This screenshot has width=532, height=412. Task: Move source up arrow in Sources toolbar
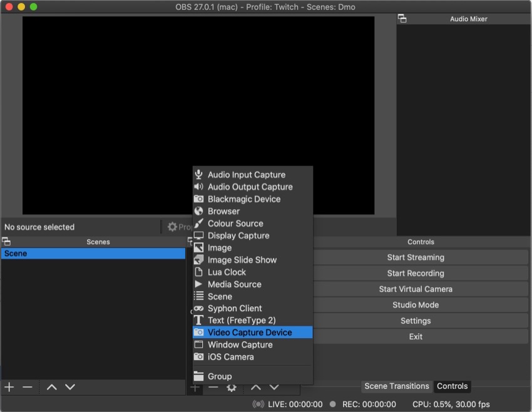pyautogui.click(x=256, y=388)
